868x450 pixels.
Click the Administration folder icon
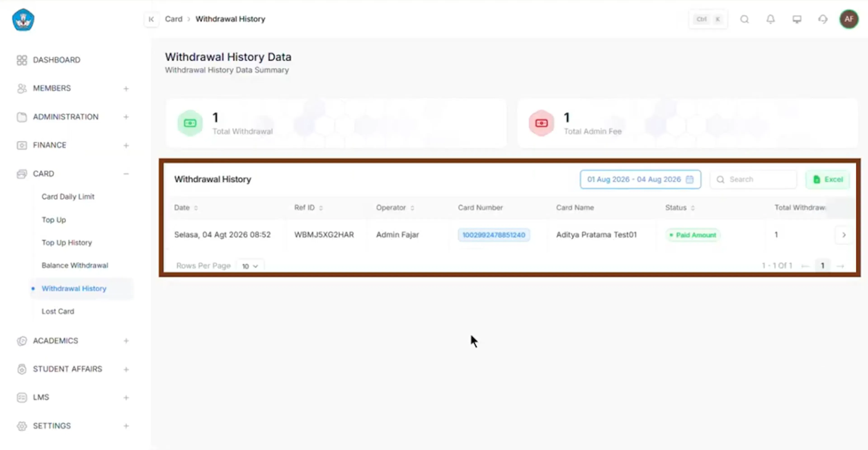click(21, 117)
